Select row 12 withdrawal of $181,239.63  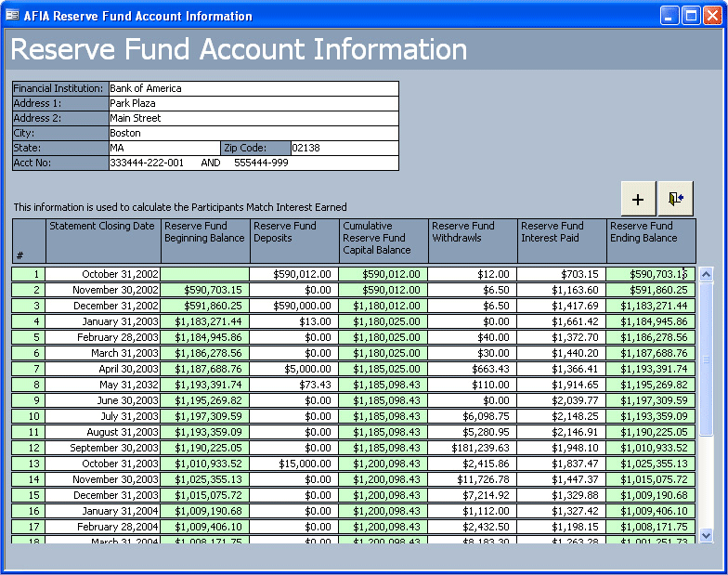[473, 447]
